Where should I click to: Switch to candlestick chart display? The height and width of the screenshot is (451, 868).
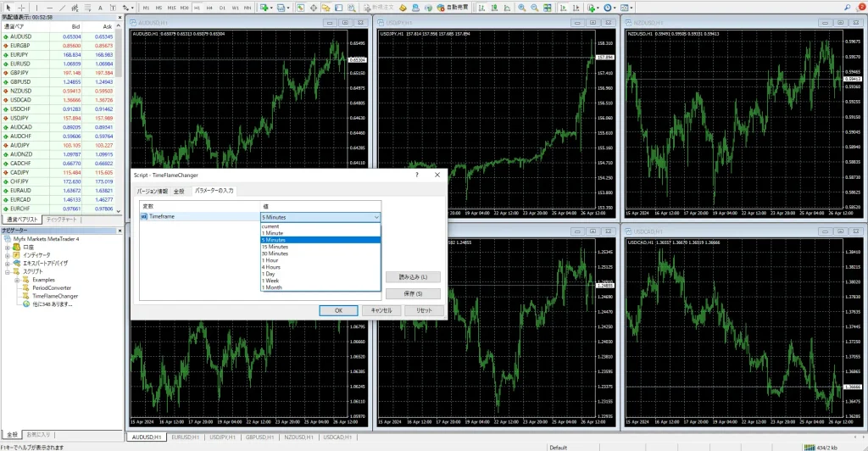coord(494,8)
